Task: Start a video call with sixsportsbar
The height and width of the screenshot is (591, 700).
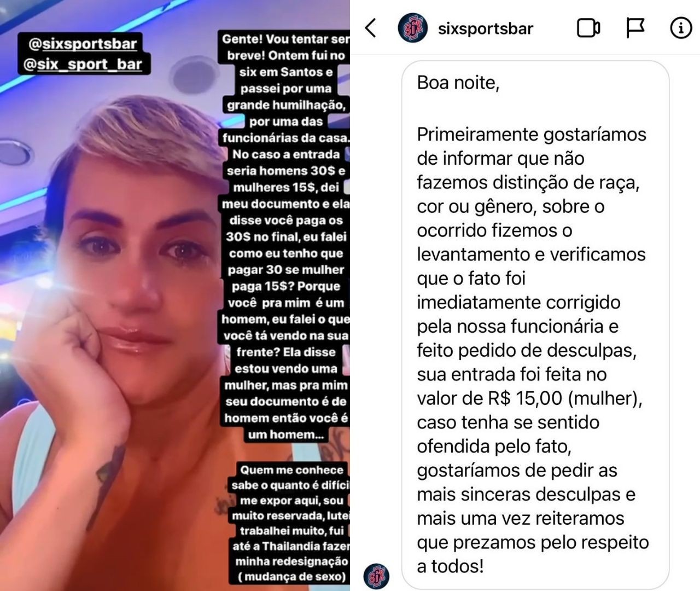Action: [x=588, y=28]
